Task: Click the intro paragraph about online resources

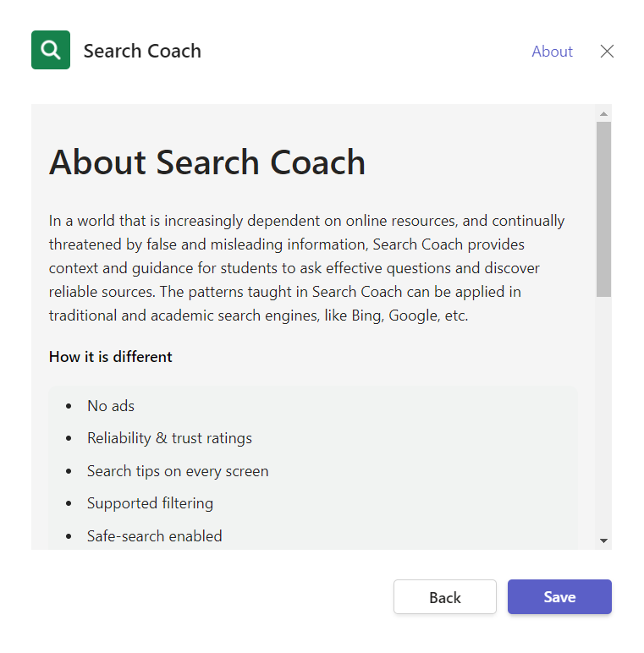Action: (306, 268)
